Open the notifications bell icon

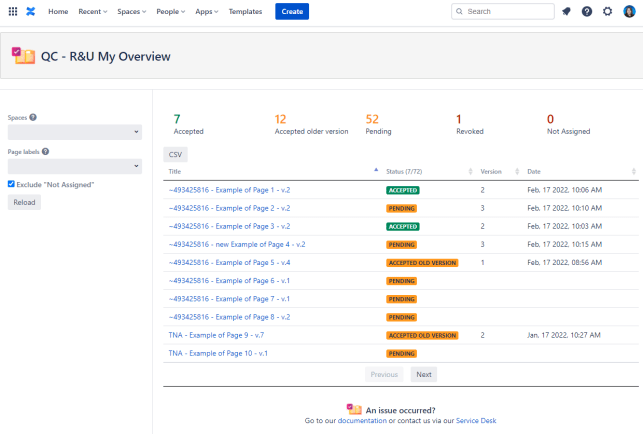[566, 11]
